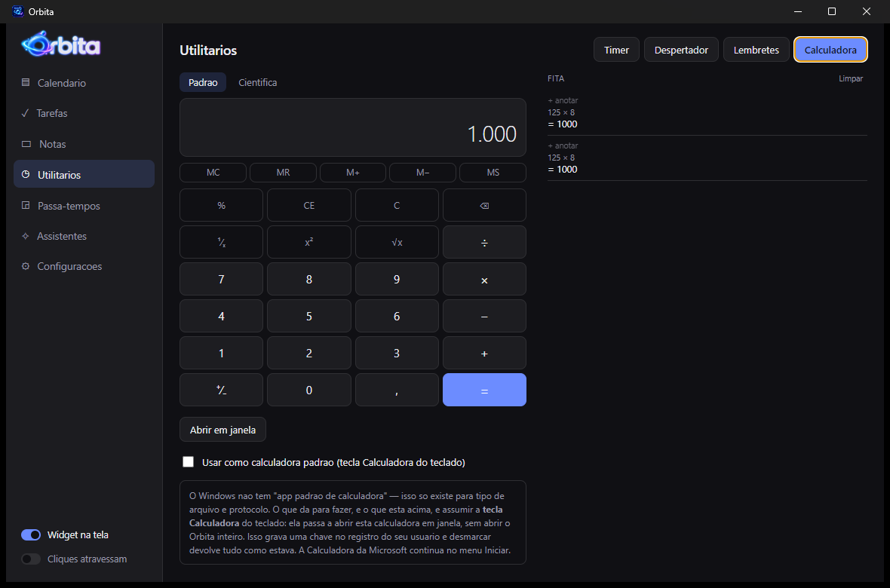The image size is (890, 588).
Task: Click the number 5 key
Action: [308, 316]
